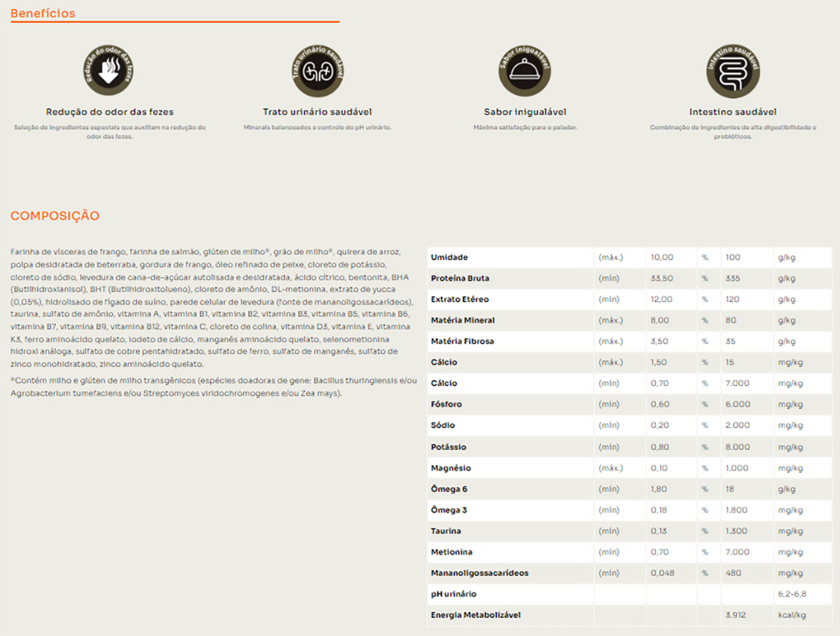Click the Intestino saudável intestine icon

point(732,71)
